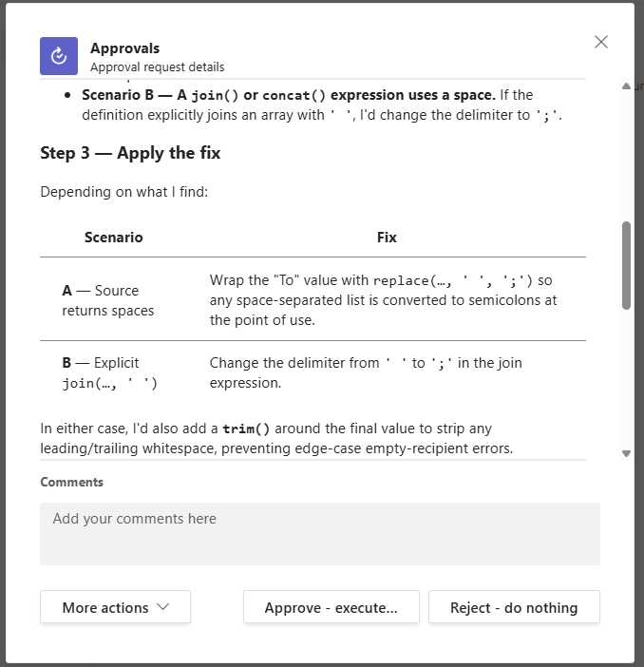Image resolution: width=644 pixels, height=667 pixels.
Task: Click the 'Wrap the "To" value' fix cell
Action: (383, 300)
